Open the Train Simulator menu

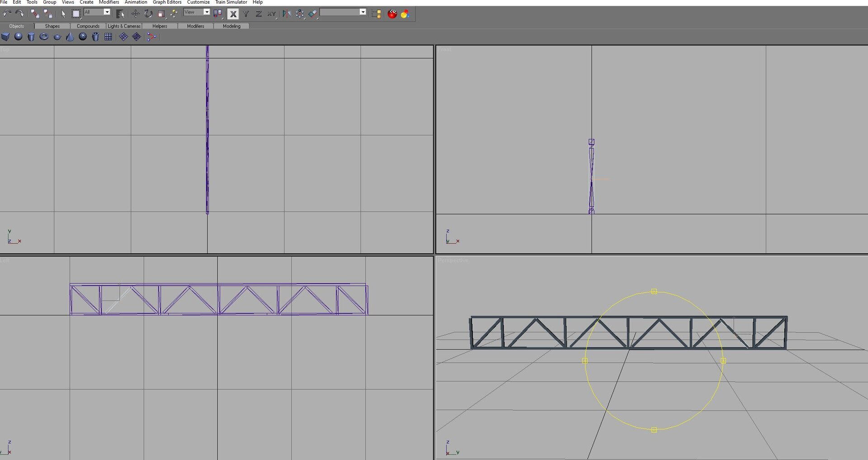[x=231, y=2]
